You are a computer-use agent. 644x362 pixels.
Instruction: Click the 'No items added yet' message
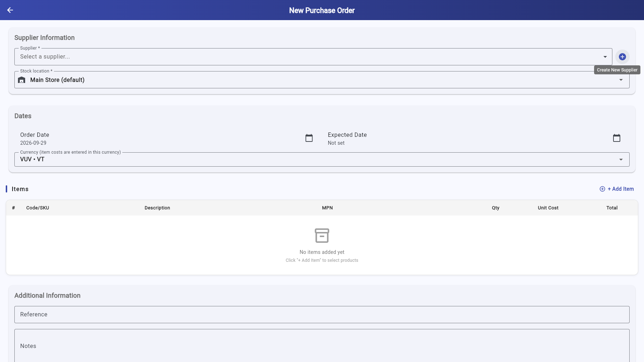(x=322, y=252)
